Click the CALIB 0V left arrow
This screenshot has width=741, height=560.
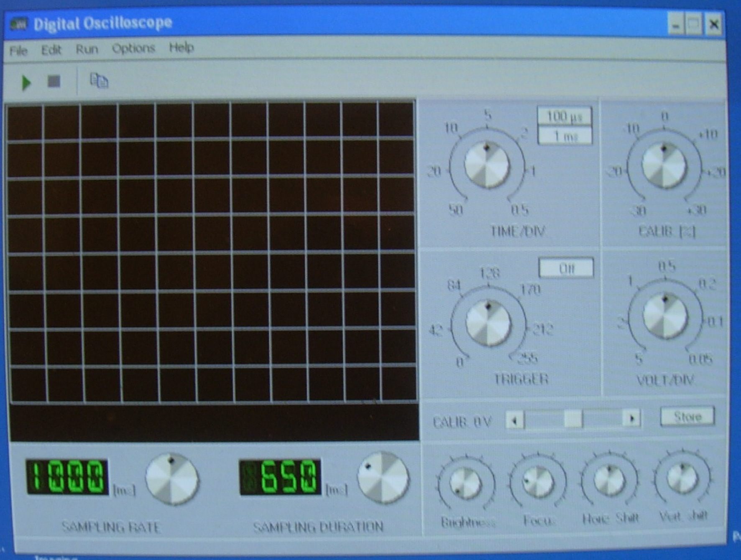(515, 420)
